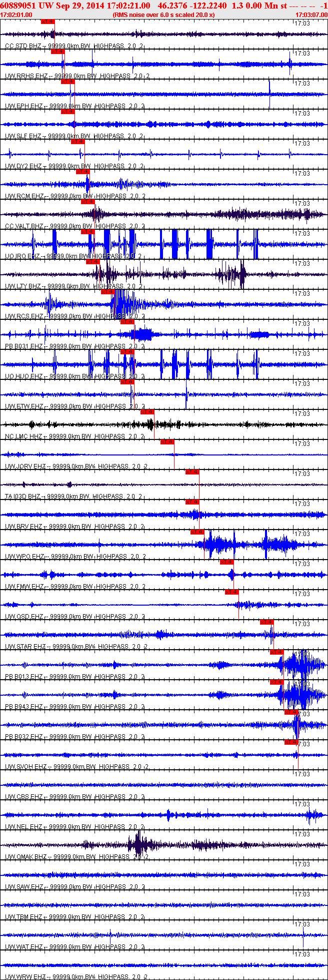328x980 pixels.
Task: Click the 17:03 tick label on the UW.WAT trace
Action: [x=302, y=924]
